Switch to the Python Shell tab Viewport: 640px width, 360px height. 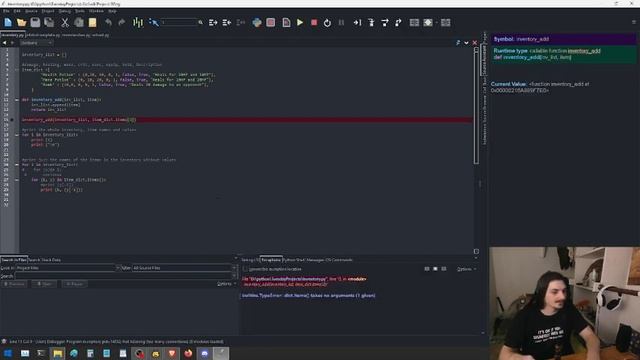pyautogui.click(x=293, y=260)
